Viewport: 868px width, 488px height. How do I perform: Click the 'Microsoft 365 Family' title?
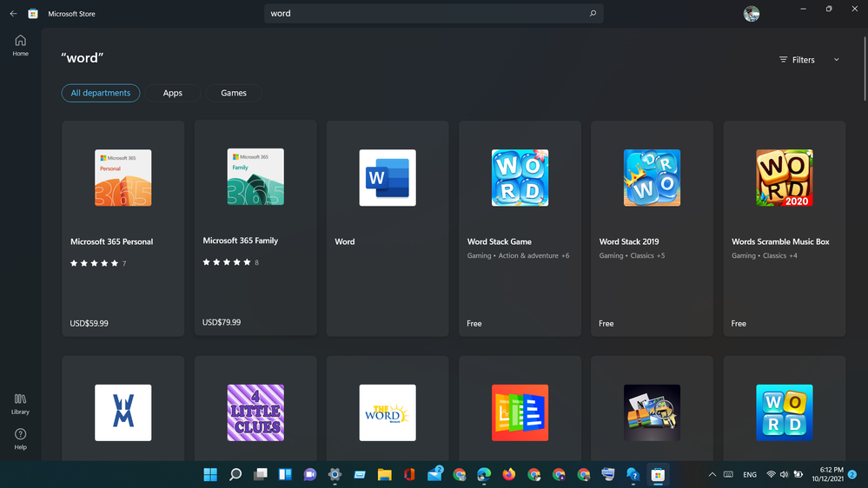(241, 241)
